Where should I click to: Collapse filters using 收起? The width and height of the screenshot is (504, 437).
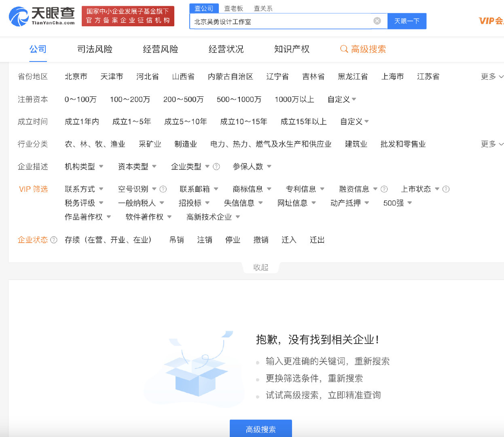(260, 267)
